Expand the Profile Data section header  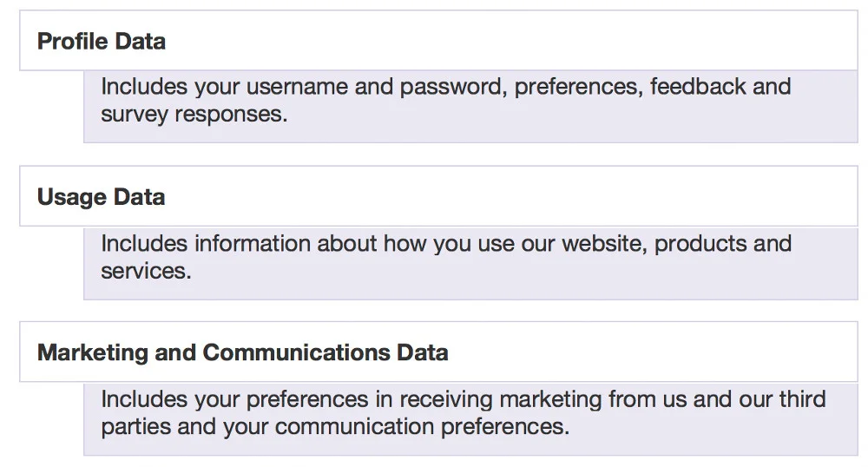point(438,41)
